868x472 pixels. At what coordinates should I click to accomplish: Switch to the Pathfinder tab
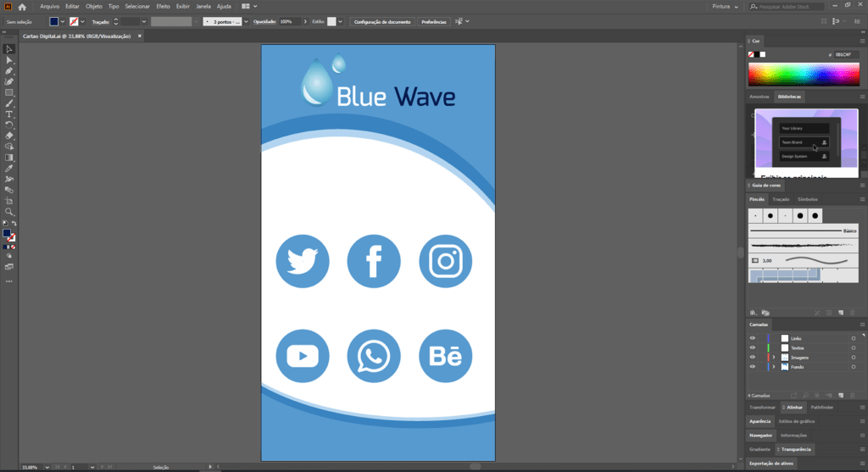[821, 408]
